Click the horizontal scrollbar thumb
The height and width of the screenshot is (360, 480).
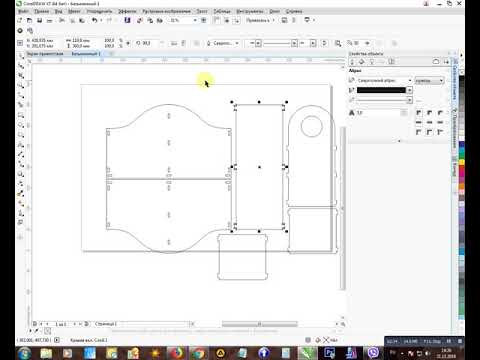click(x=260, y=324)
